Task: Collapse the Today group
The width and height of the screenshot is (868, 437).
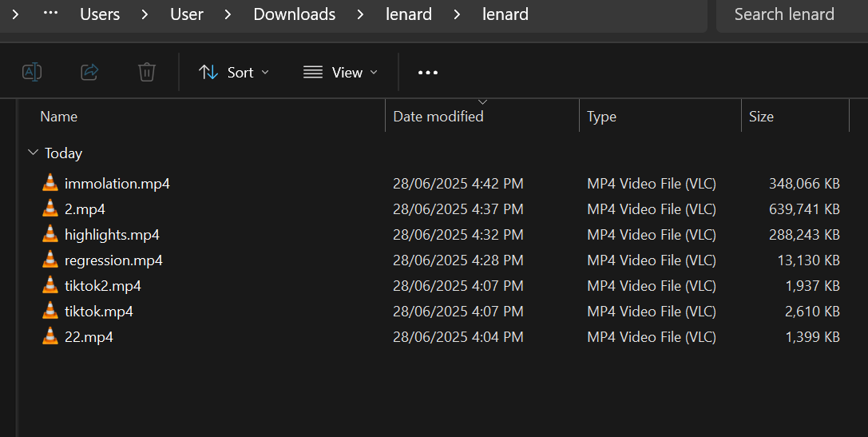Action: 34,153
